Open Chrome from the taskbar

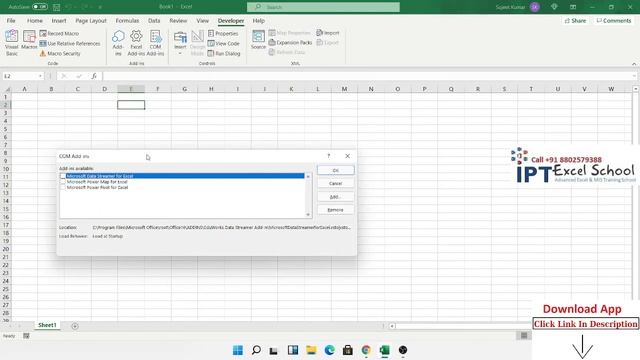(x=366, y=350)
